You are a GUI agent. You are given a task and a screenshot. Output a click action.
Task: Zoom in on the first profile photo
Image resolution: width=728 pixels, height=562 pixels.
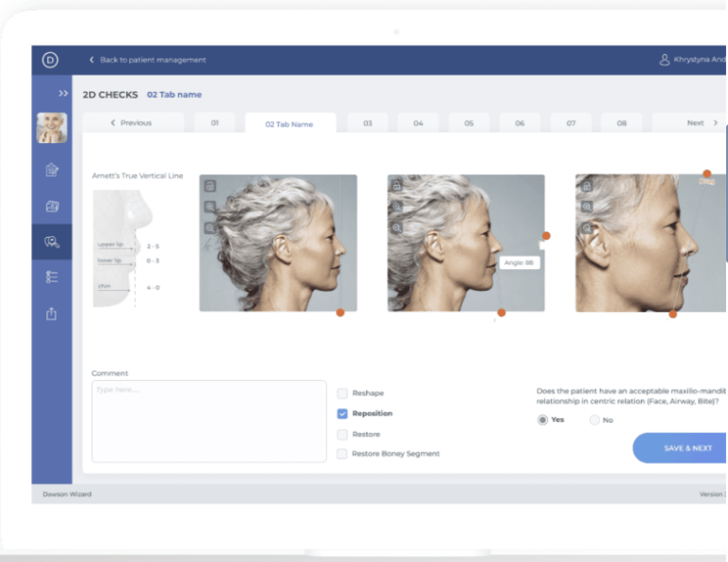coord(210,207)
